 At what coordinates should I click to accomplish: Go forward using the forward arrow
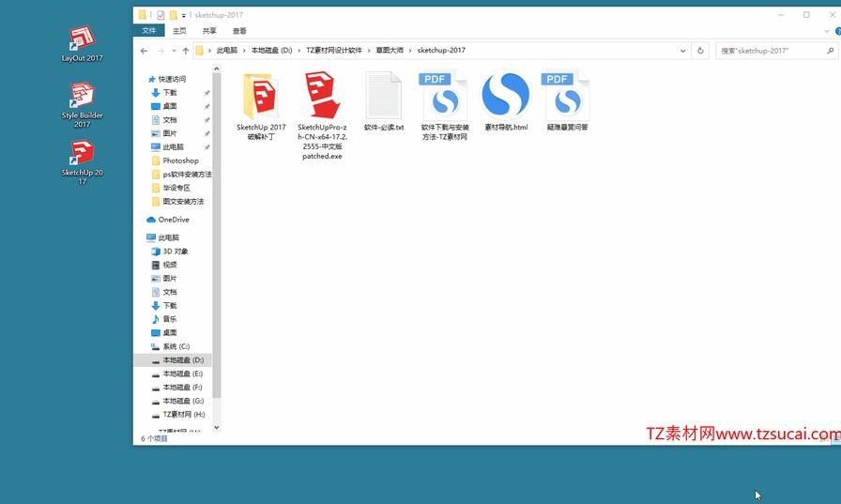click(x=161, y=51)
